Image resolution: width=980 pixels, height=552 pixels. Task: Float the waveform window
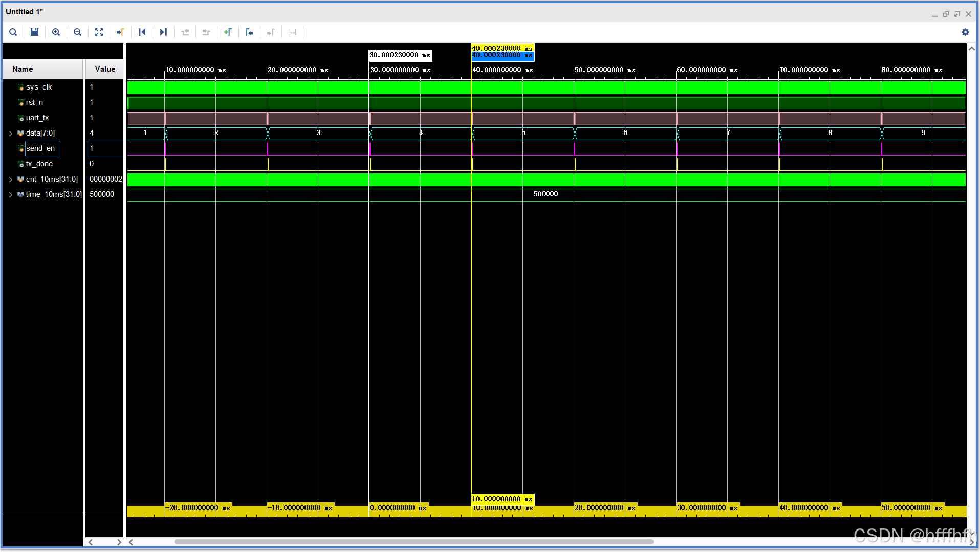[957, 14]
